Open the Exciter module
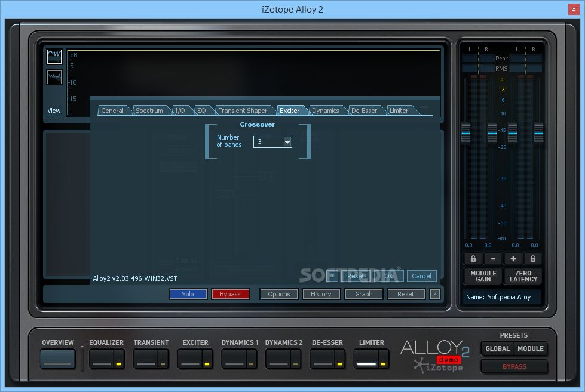 click(x=190, y=359)
